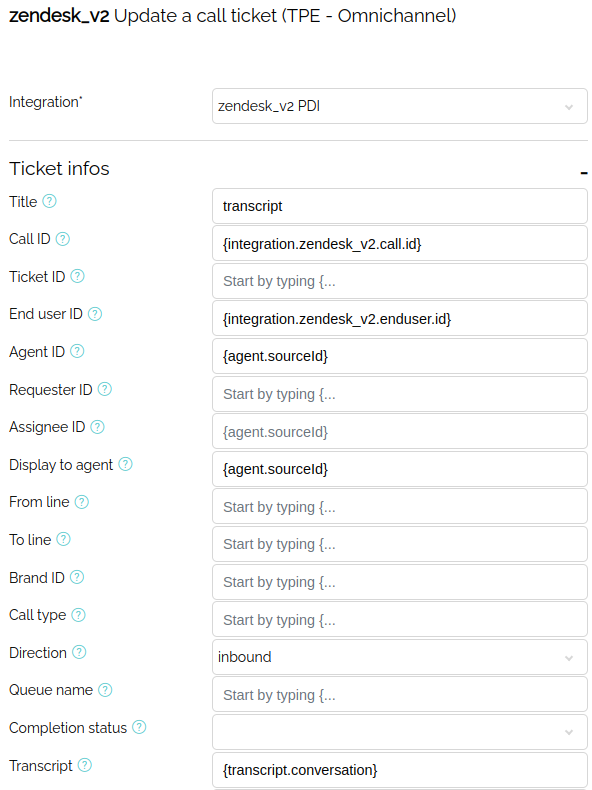Open help icon next to Requester ID

tap(104, 389)
